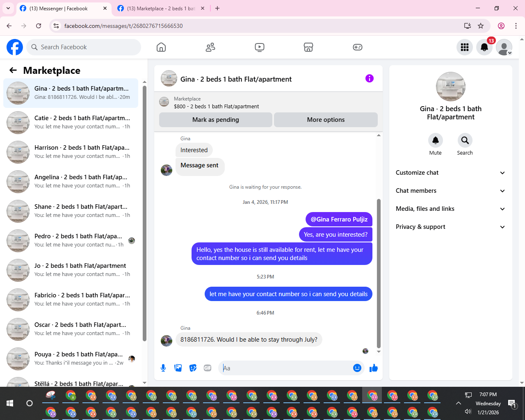525x420 pixels.
Task: Open Harrison's conversation
Action: coord(71,152)
